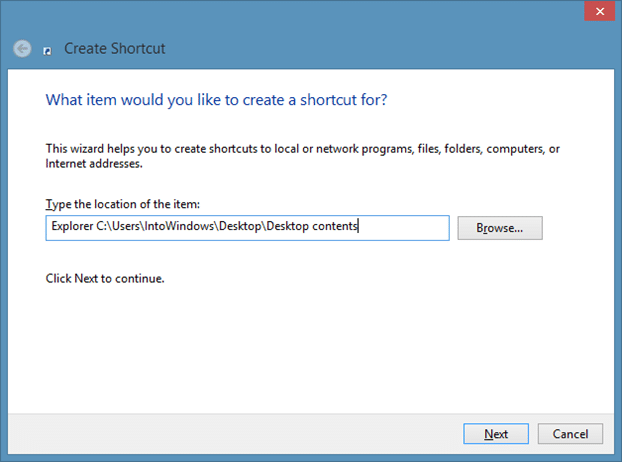Click the Create Shortcut title text
Viewport: 622px width, 462px height.
[x=115, y=49]
